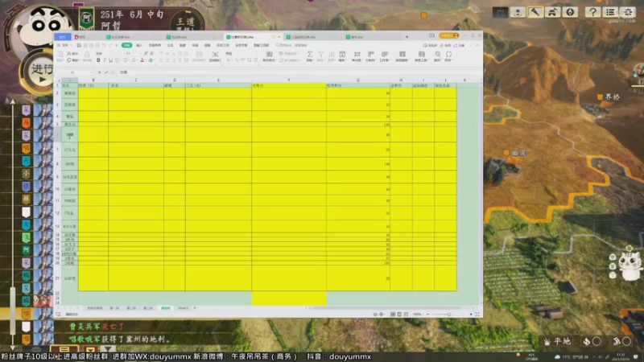Click the game's settings gear icon at top right
Viewport: 644px width, 362px height.
click(x=628, y=12)
